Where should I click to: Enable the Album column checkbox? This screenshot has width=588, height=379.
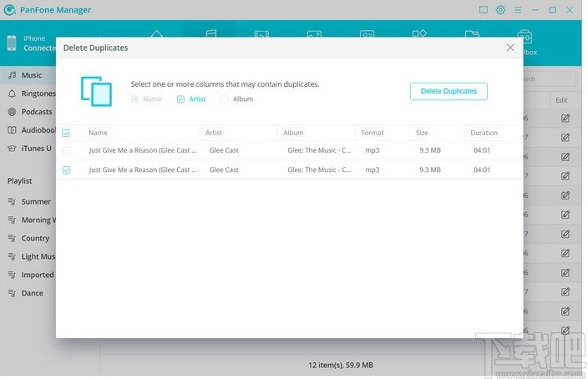click(224, 99)
